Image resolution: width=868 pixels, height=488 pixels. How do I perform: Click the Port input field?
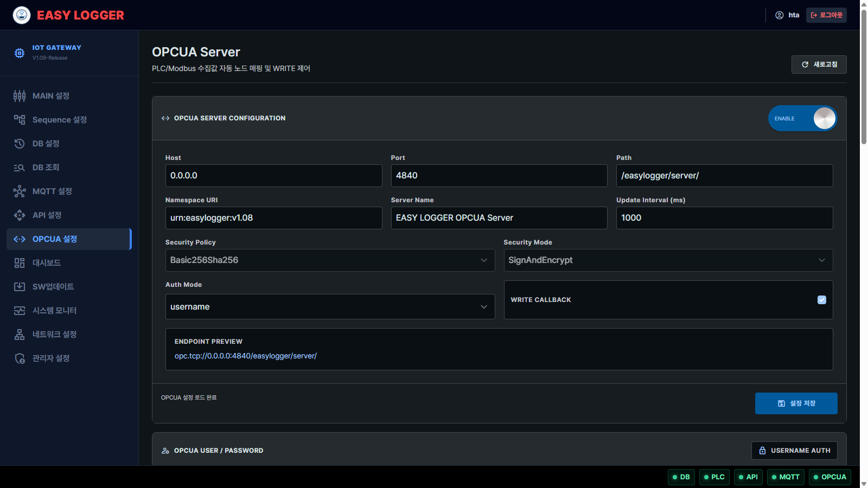tap(499, 176)
